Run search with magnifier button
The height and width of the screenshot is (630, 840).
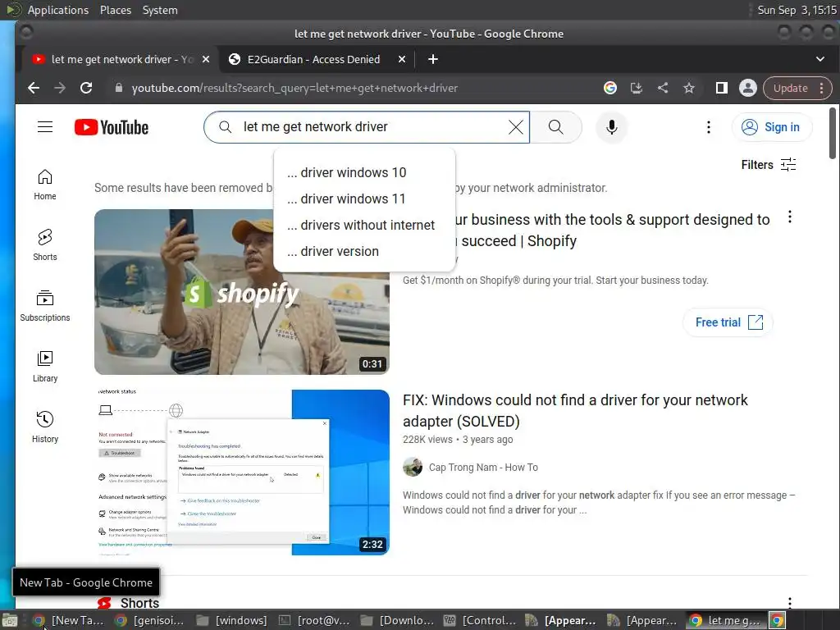click(x=555, y=127)
